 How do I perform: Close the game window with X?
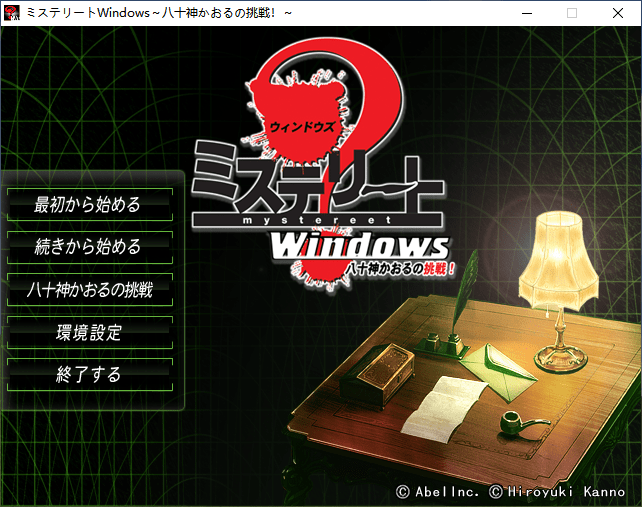pyautogui.click(x=619, y=13)
